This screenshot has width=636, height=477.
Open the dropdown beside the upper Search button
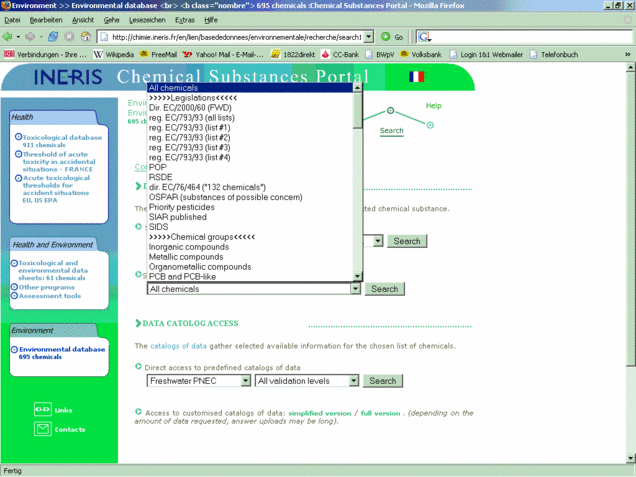click(378, 241)
